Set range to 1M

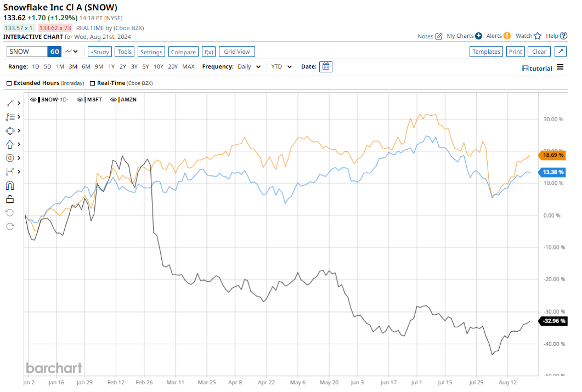(60, 67)
